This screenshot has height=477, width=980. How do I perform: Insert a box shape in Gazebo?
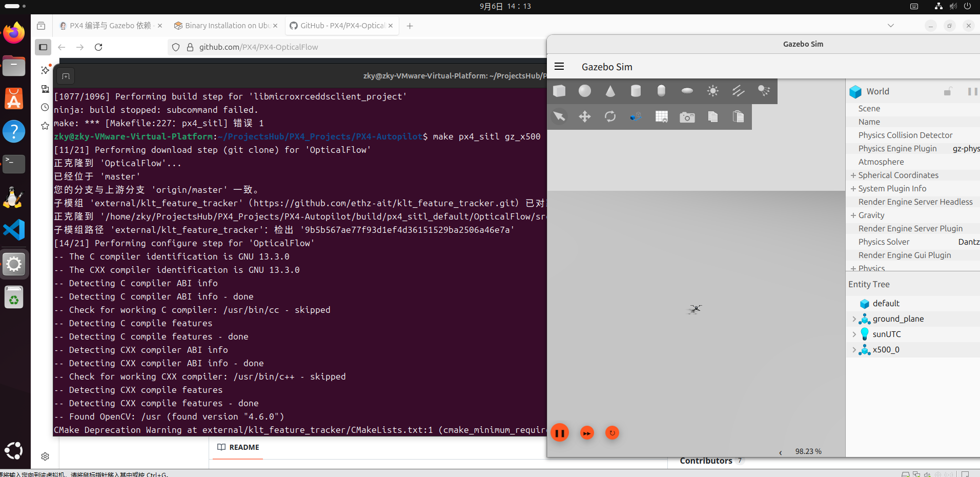click(559, 91)
